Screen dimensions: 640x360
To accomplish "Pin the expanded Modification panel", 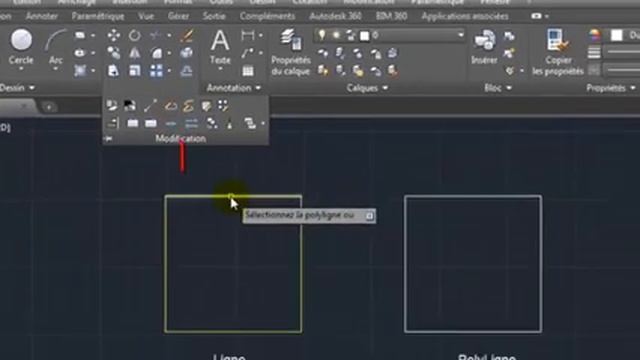I will (x=108, y=139).
